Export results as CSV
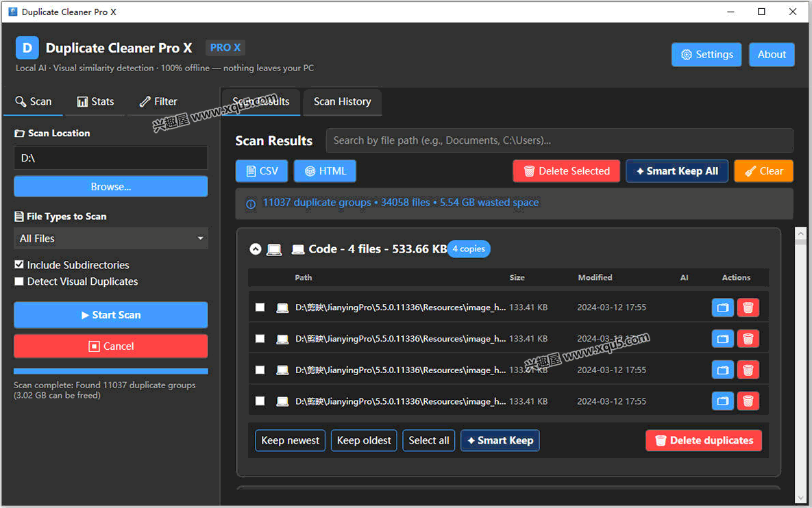The width and height of the screenshot is (812, 508). pos(262,170)
